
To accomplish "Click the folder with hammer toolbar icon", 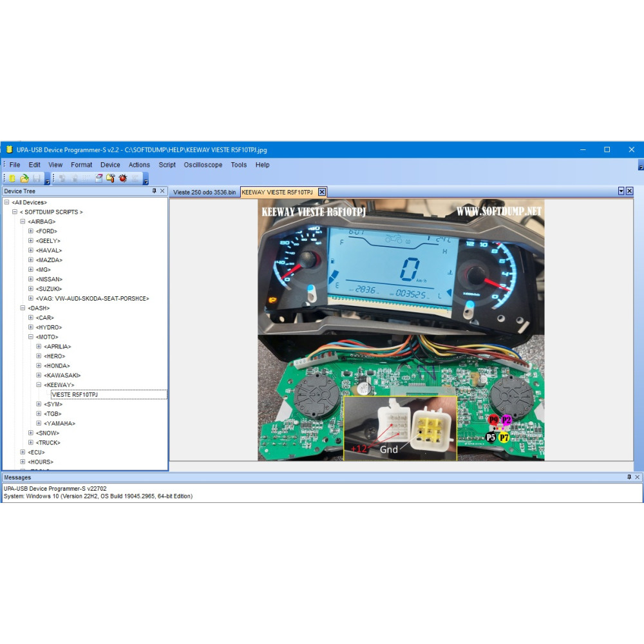I will 111,178.
